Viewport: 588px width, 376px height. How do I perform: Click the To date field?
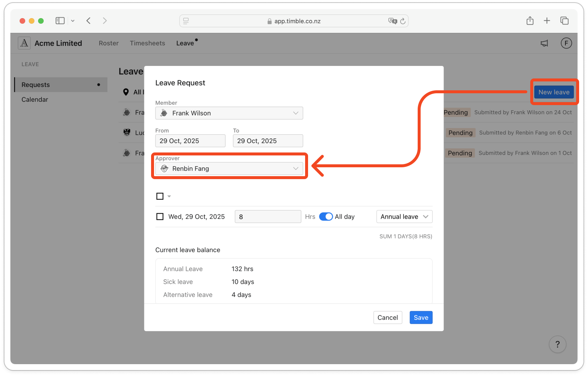point(268,141)
